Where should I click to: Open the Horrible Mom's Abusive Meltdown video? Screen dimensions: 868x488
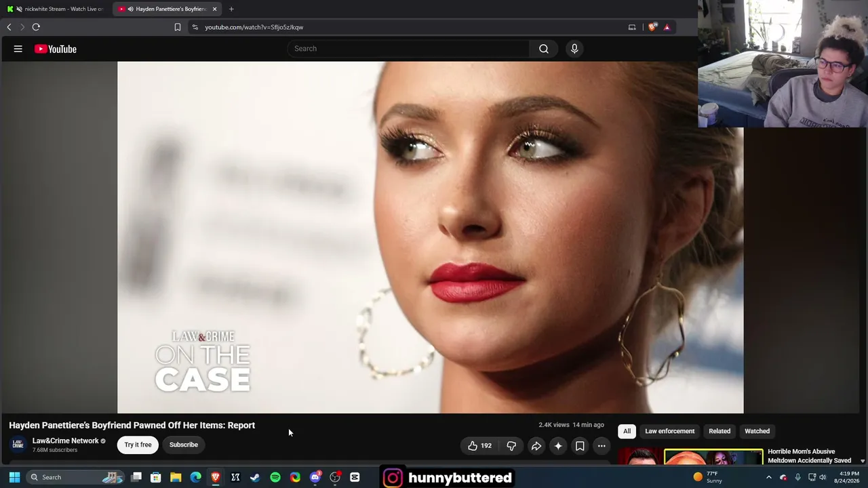pos(809,456)
